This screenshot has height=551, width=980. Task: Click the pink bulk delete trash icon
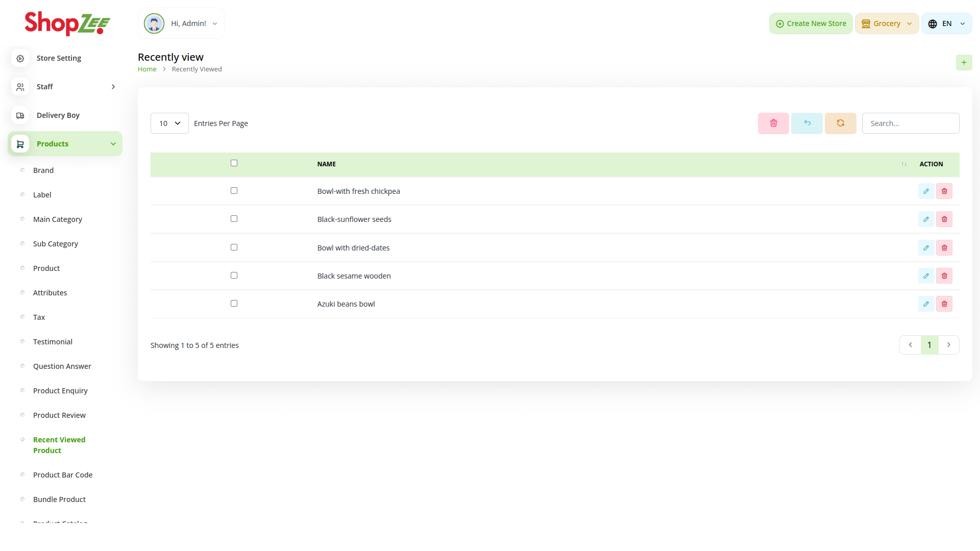point(773,123)
